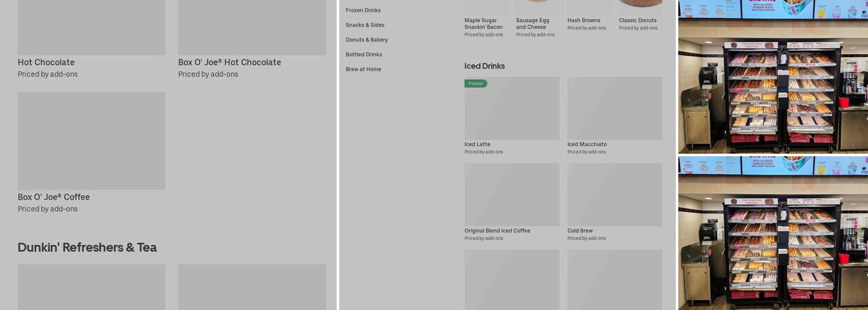
Task: View the top donut display photo
Action: (773, 77)
